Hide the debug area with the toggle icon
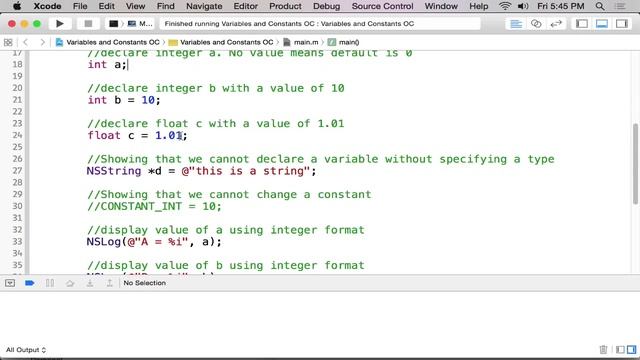 pyautogui.click(x=10, y=283)
